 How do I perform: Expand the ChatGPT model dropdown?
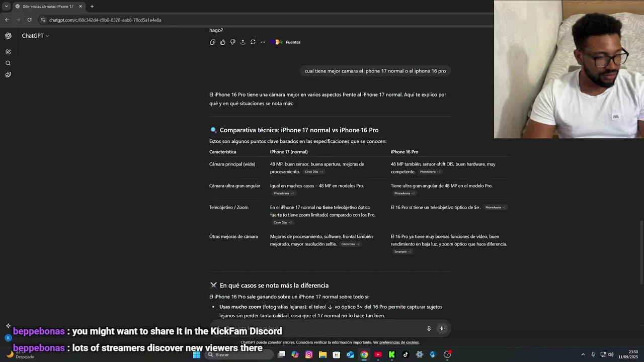click(x=35, y=36)
